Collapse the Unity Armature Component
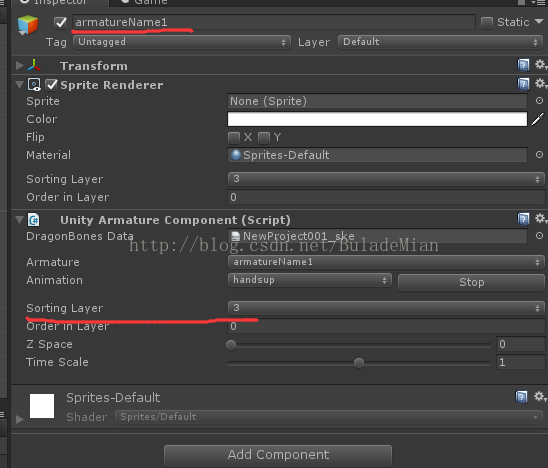This screenshot has width=548, height=468. tap(20, 220)
